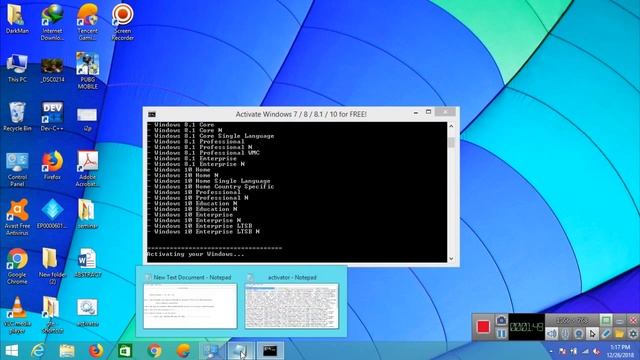Open recorder settings gear
This screenshot has width=640, height=360.
pyautogui.click(x=633, y=333)
